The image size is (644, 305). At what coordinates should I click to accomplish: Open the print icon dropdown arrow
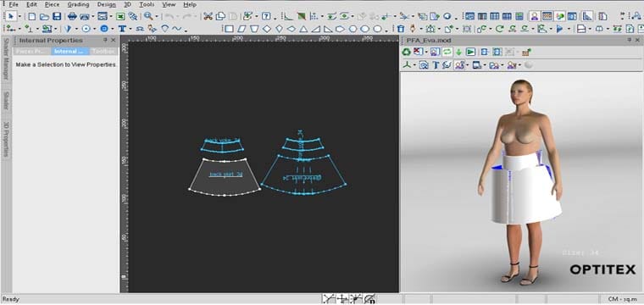[x=93, y=16]
